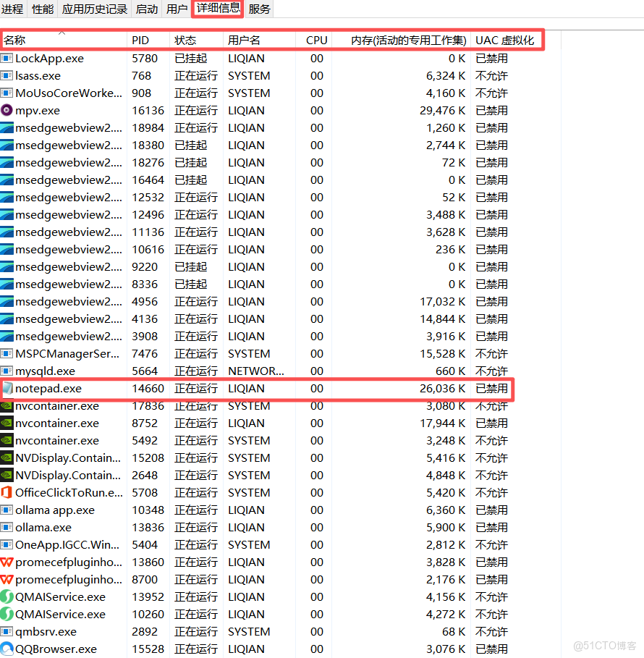Sort by the 名称 column header
The height and width of the screenshot is (658, 644).
tap(64, 41)
